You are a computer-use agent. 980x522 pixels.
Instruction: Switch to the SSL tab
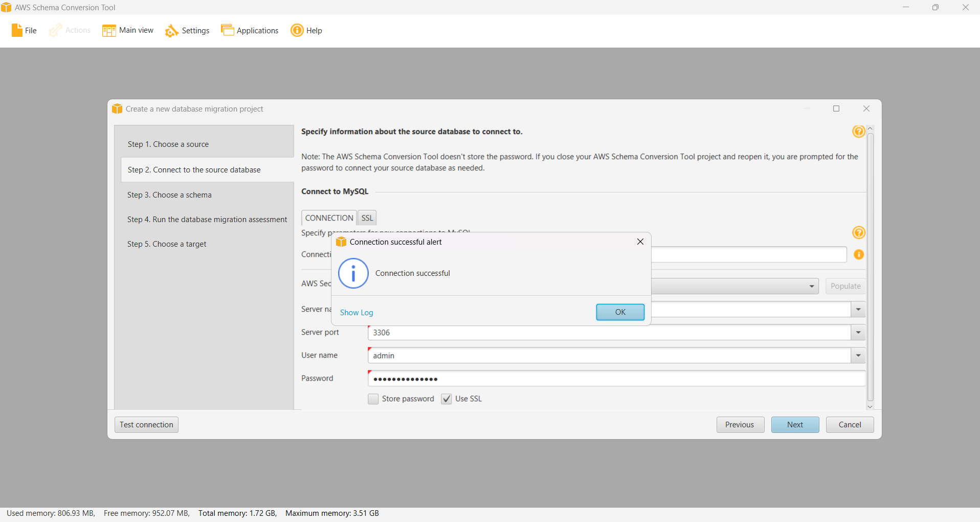point(367,218)
